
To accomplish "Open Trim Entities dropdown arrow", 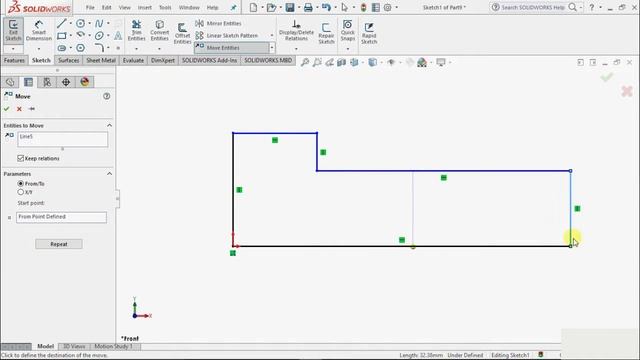I will [136, 49].
